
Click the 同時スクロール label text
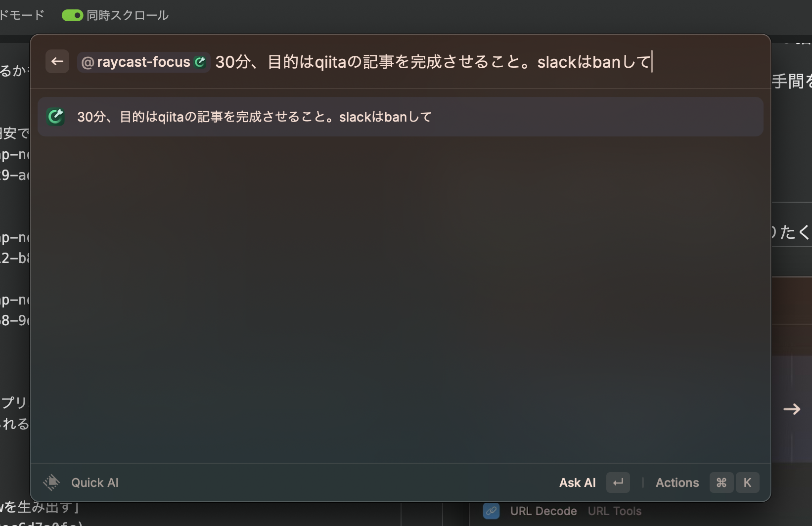[x=128, y=16]
